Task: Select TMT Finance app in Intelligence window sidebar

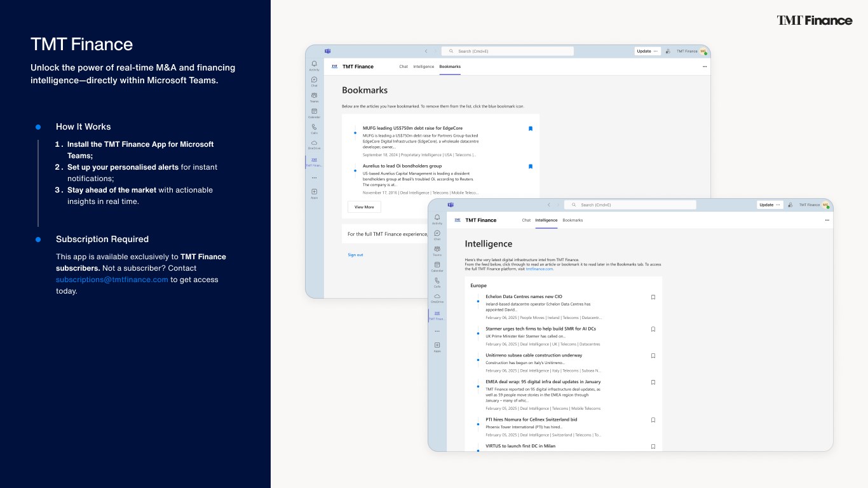Action: tap(437, 315)
